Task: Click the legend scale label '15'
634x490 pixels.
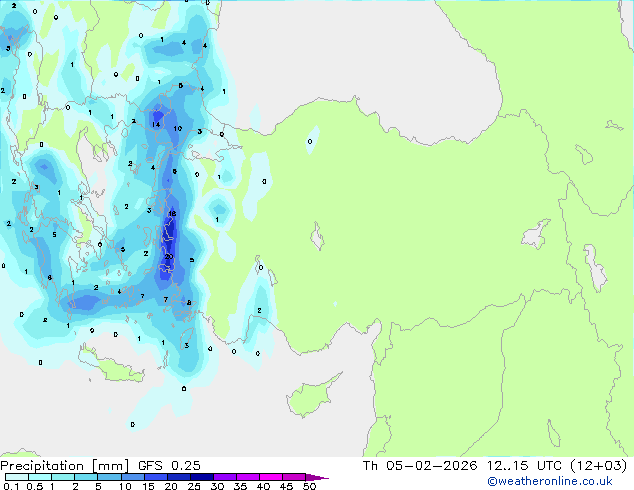Action: 148,486
